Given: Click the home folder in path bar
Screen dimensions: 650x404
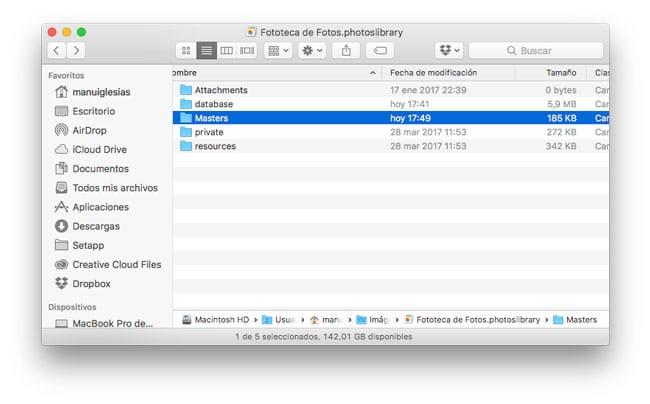Looking at the screenshot, I should coord(326,319).
